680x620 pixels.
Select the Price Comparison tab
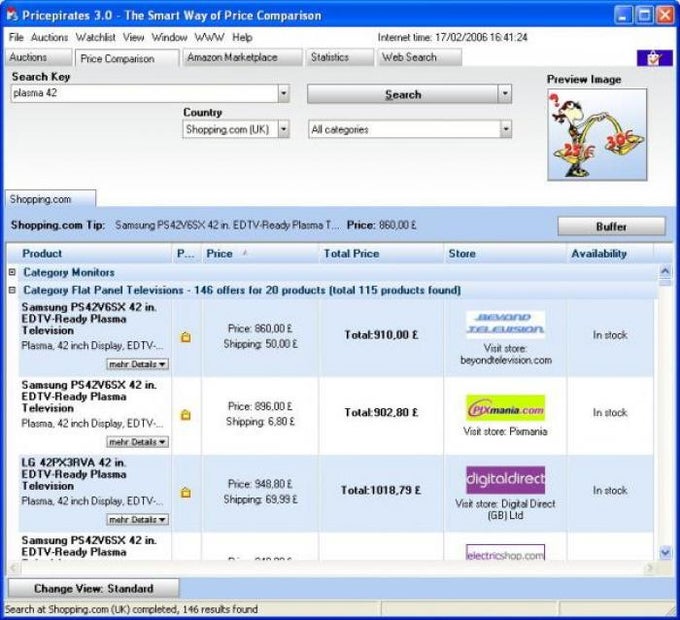pos(127,59)
